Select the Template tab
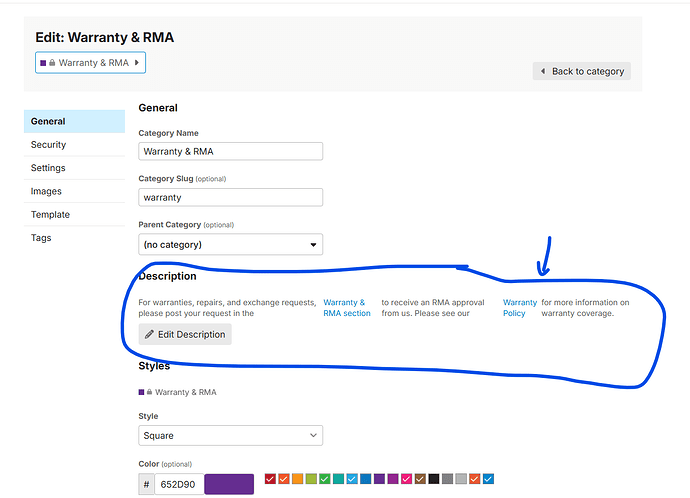The width and height of the screenshot is (690, 498). (x=74, y=215)
